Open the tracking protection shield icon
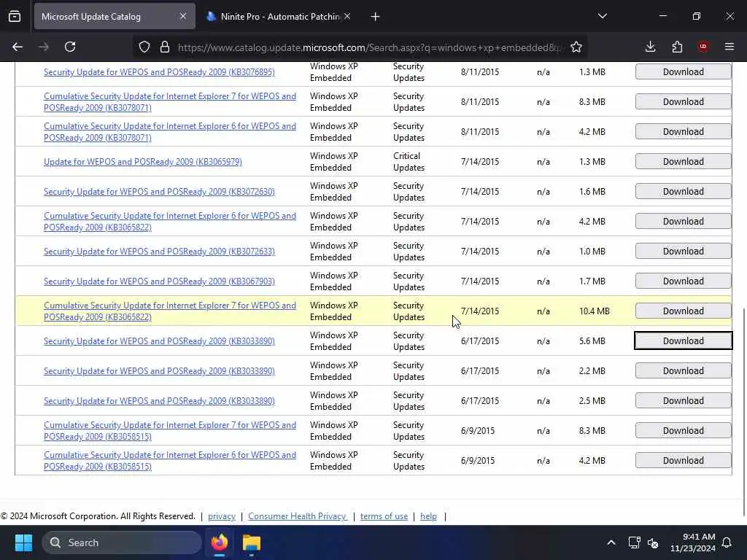 pyautogui.click(x=144, y=47)
